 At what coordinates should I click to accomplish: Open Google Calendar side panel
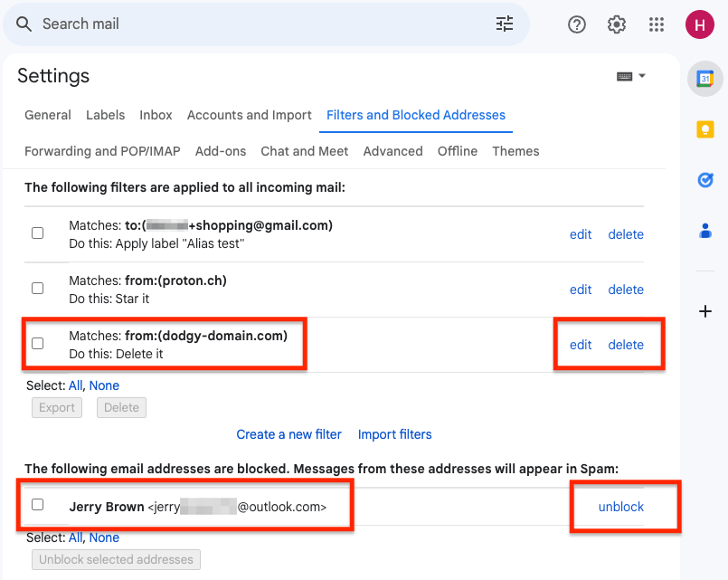coord(704,80)
